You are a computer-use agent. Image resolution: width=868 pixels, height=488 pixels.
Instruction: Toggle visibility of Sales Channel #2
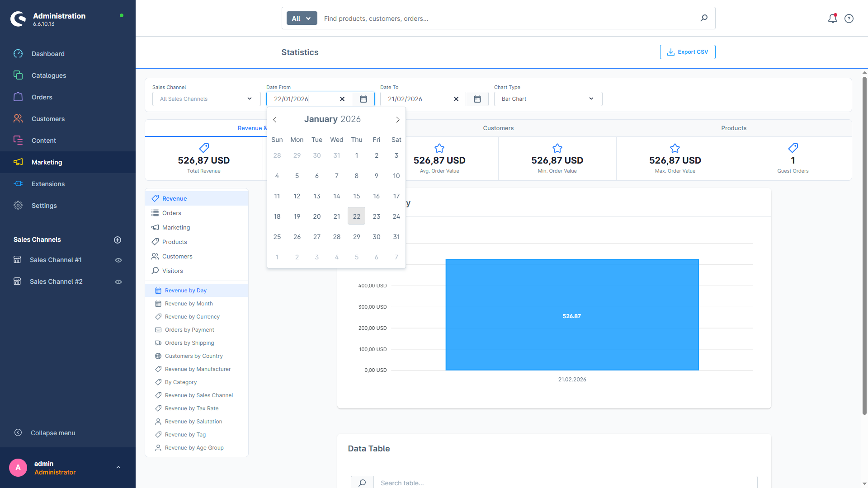[118, 282]
